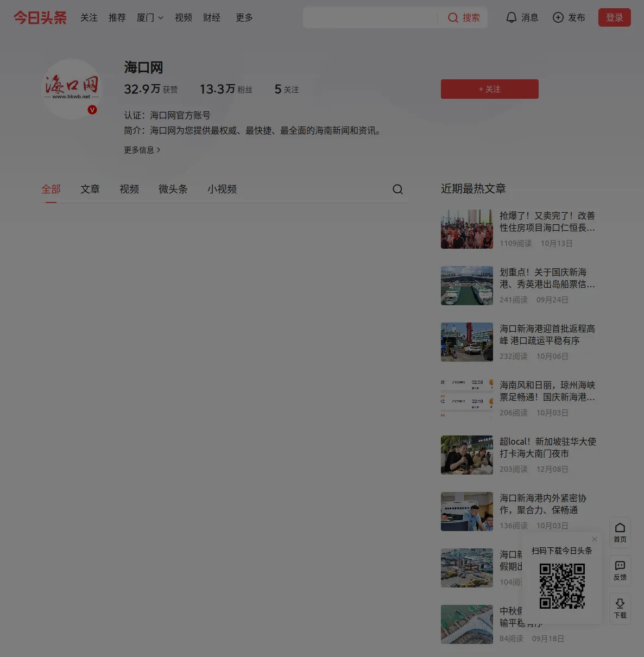Switch to the 视频 content tab
This screenshot has width=644, height=657.
[x=129, y=189]
